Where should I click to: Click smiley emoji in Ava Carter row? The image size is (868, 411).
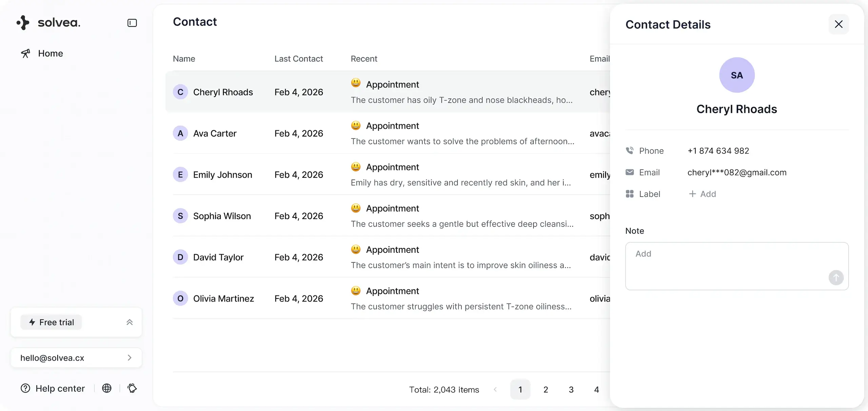coord(356,125)
